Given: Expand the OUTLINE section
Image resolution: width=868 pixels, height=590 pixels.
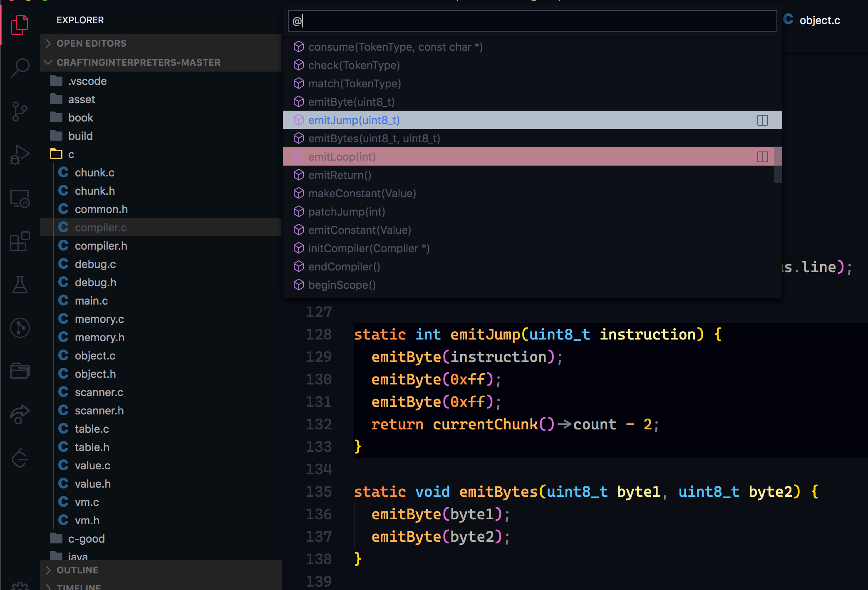Looking at the screenshot, I should [x=77, y=570].
